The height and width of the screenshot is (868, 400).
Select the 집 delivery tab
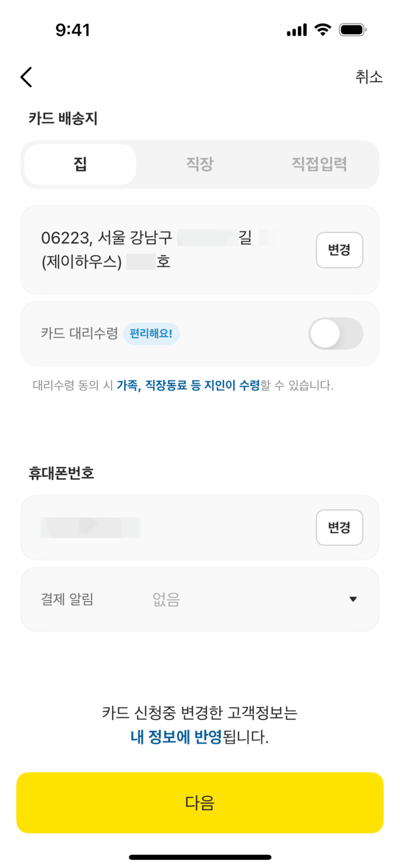click(x=80, y=164)
